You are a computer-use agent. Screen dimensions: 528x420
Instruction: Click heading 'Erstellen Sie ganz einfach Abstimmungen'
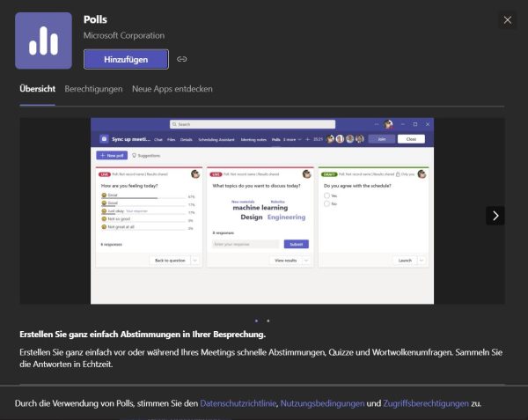[143, 335]
